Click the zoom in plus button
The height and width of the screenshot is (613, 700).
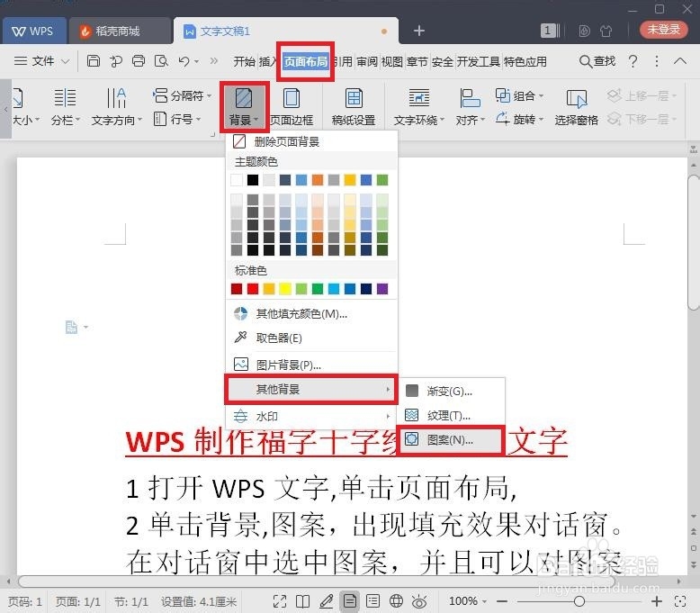[x=656, y=601]
